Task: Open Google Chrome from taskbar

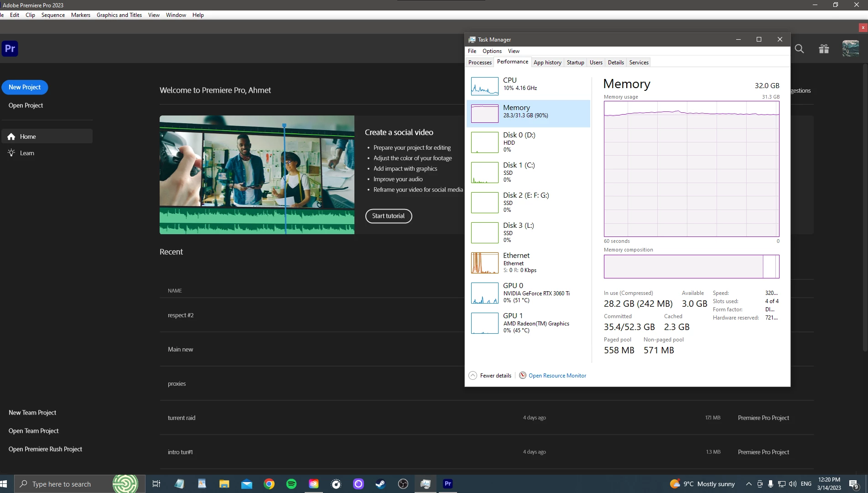Action: click(269, 484)
